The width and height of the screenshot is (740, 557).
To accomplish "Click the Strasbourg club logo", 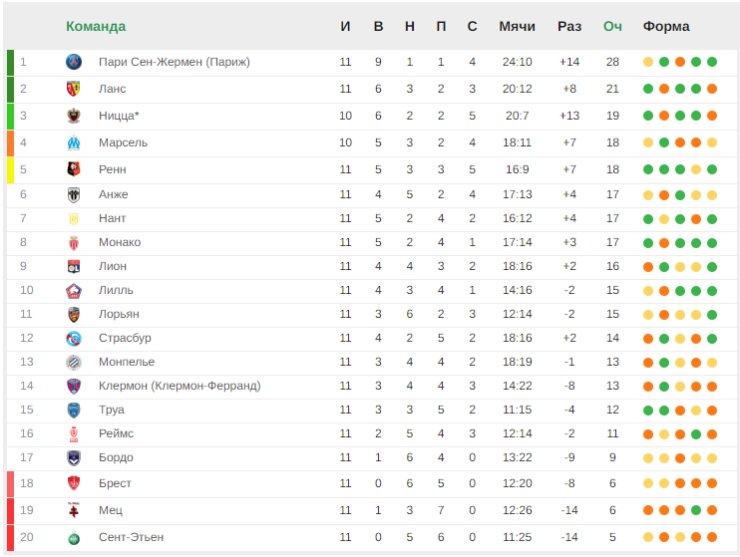I will tap(74, 338).
